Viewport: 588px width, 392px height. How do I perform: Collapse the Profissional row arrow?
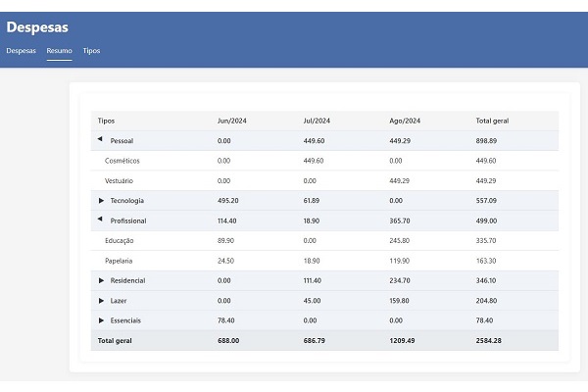pyautogui.click(x=101, y=220)
